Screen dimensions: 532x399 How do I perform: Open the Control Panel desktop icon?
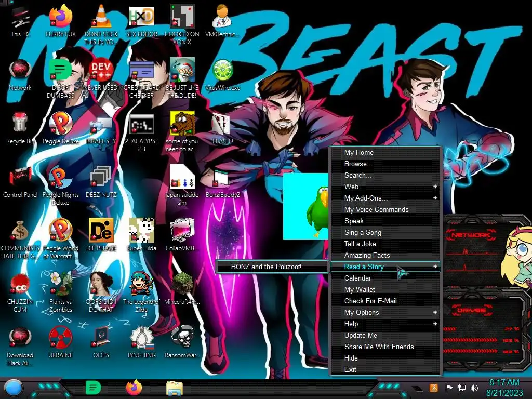(20, 182)
